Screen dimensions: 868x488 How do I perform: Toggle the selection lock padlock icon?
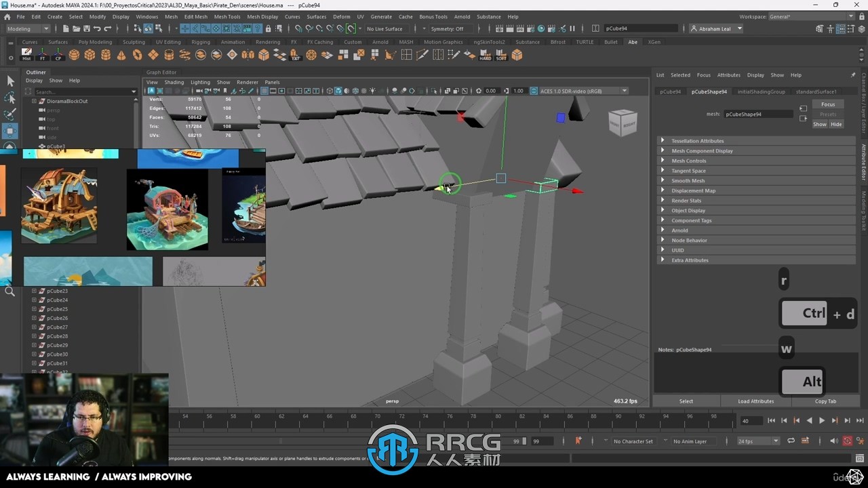(x=268, y=28)
